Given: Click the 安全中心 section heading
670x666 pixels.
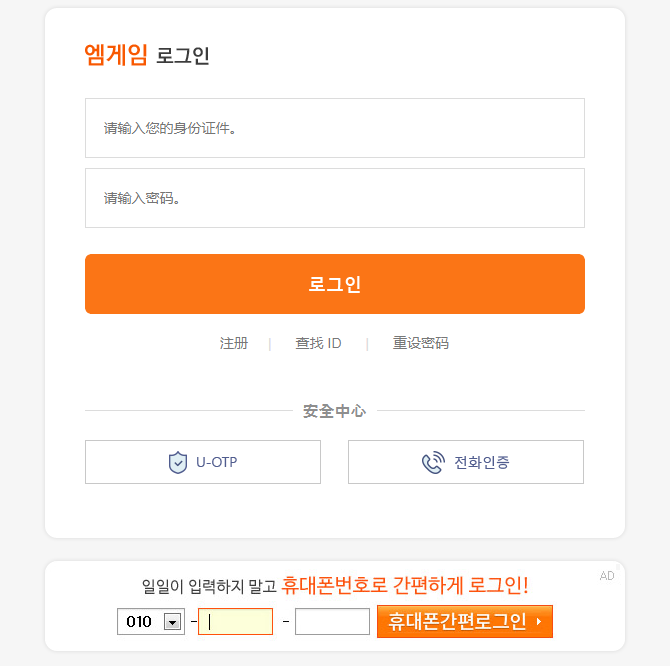Looking at the screenshot, I should (334, 411).
